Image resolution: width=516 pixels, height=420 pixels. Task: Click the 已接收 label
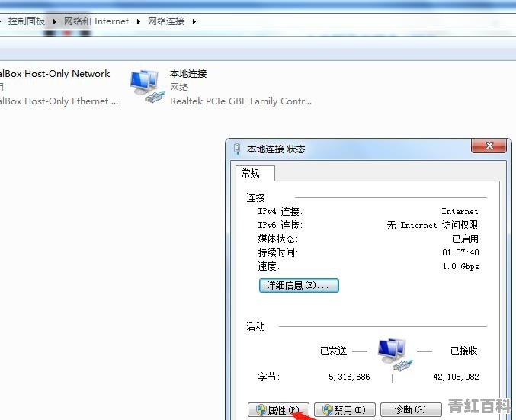pos(463,351)
